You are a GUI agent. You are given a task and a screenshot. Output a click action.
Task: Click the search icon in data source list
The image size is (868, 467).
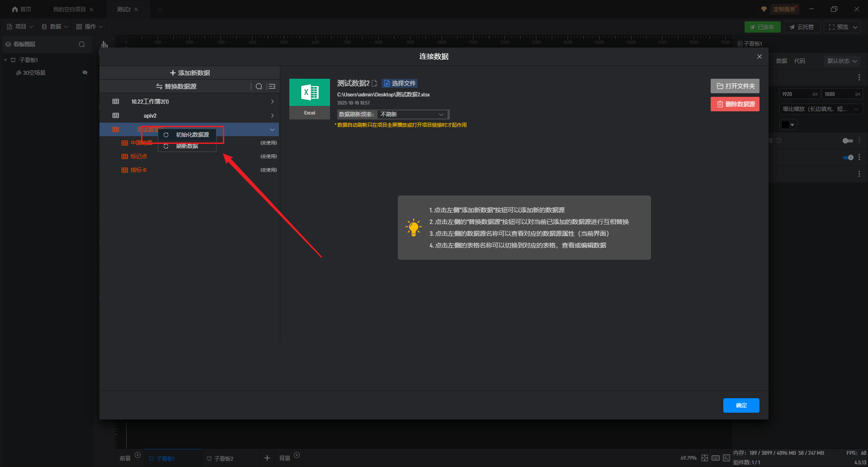pos(259,86)
